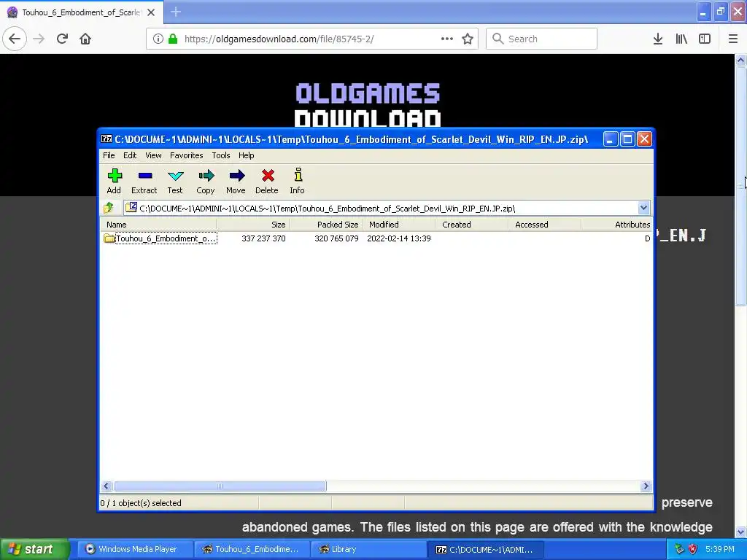Open Firefox downloads panel
The image size is (747, 560).
coord(658,39)
